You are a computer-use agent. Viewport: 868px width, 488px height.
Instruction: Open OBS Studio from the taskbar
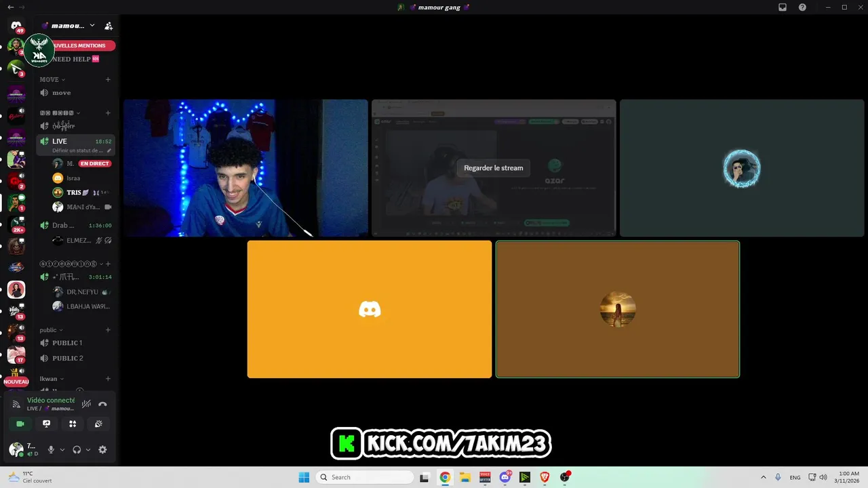565,477
